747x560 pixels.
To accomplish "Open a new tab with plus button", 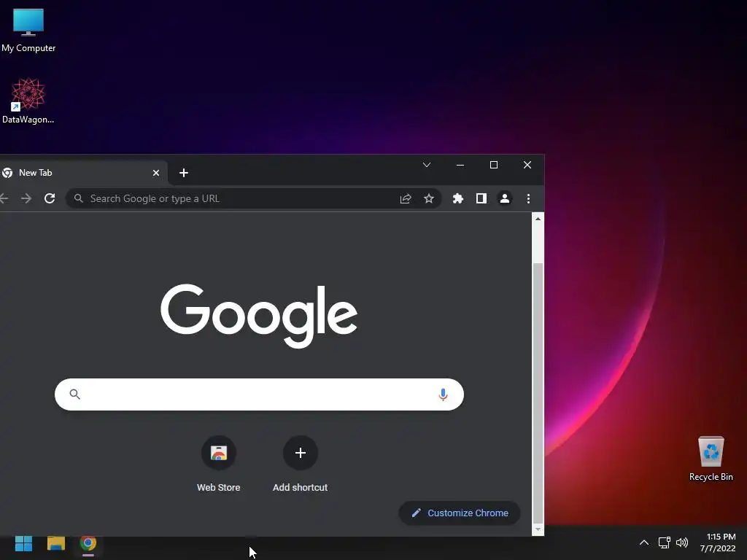I will 183,173.
